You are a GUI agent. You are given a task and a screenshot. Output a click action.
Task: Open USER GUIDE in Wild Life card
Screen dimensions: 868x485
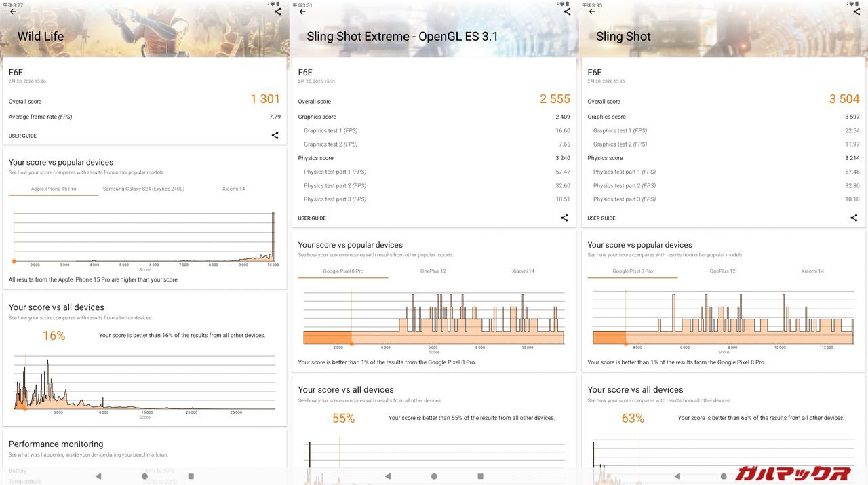22,136
